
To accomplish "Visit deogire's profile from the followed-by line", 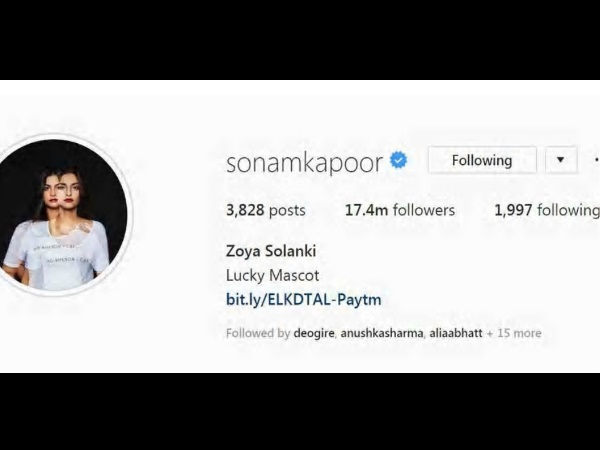I will 314,333.
